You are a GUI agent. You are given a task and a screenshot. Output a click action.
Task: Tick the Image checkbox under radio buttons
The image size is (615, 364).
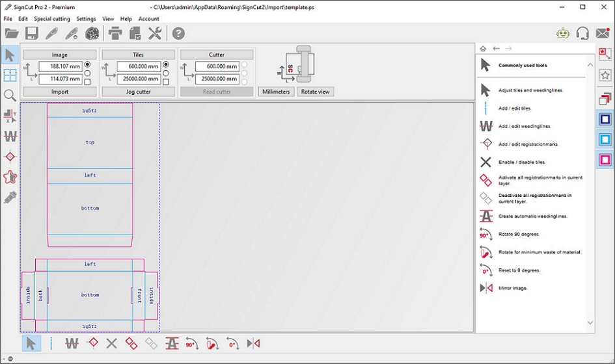[x=87, y=82]
